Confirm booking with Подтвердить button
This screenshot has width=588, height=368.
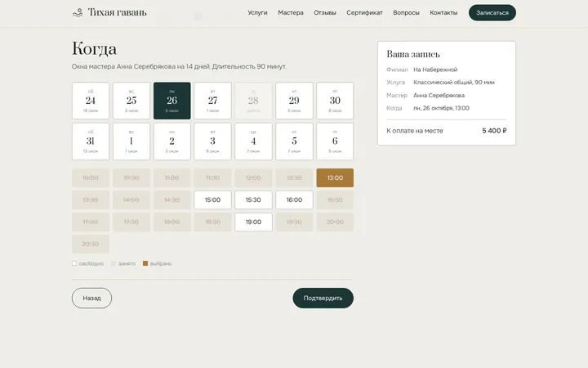click(323, 298)
